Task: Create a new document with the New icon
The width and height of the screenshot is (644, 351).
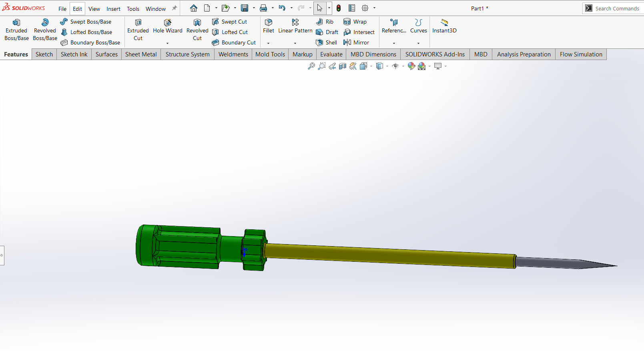Action: (207, 8)
